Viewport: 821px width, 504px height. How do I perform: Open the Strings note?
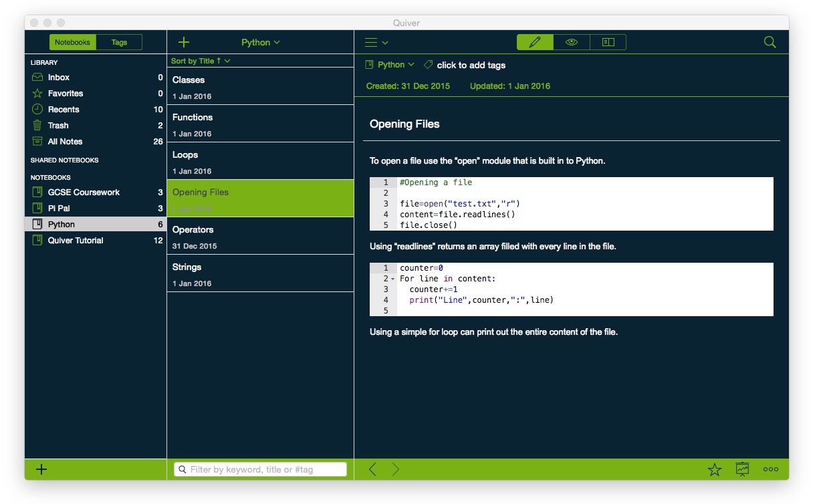[x=260, y=273]
